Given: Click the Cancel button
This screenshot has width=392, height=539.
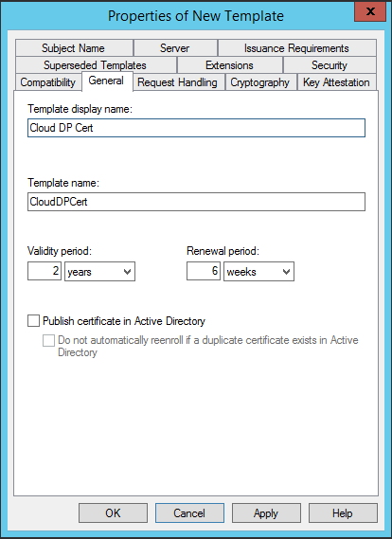Looking at the screenshot, I should [x=189, y=512].
